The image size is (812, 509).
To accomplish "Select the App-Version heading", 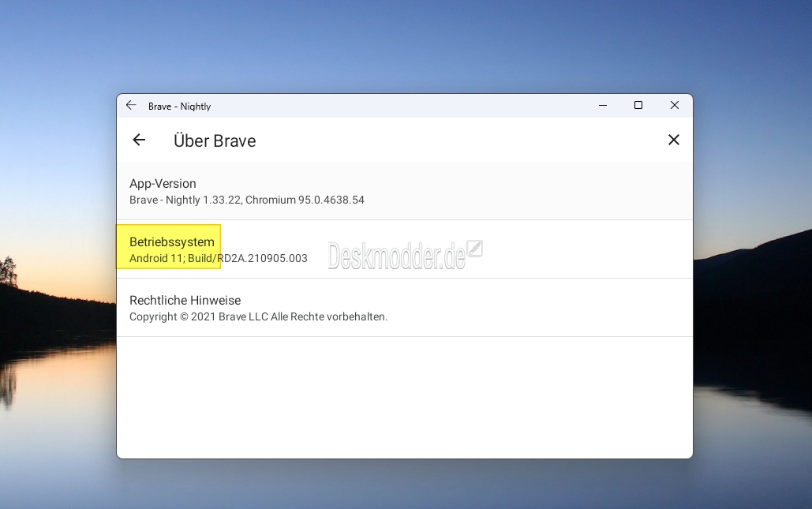I will [163, 184].
